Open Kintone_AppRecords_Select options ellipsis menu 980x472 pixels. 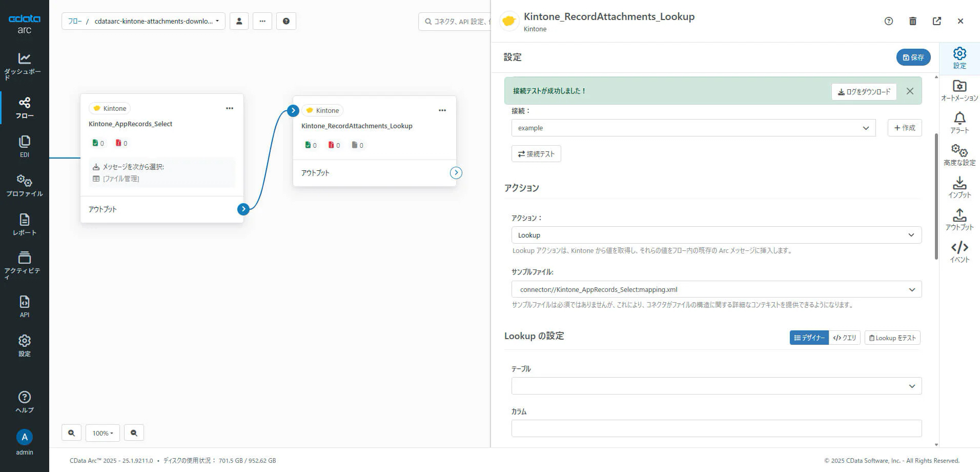[230, 108]
